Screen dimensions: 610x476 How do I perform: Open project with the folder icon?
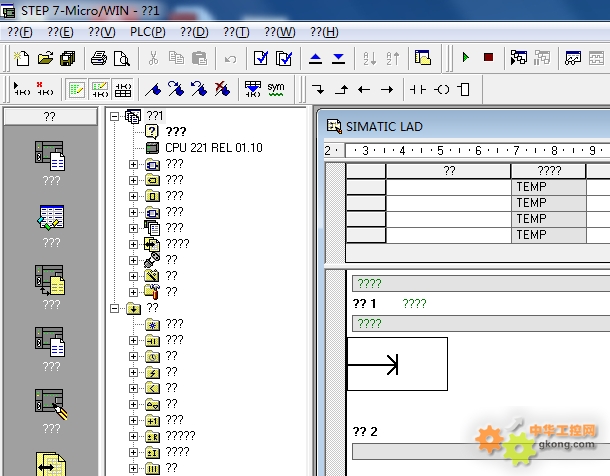coord(45,58)
